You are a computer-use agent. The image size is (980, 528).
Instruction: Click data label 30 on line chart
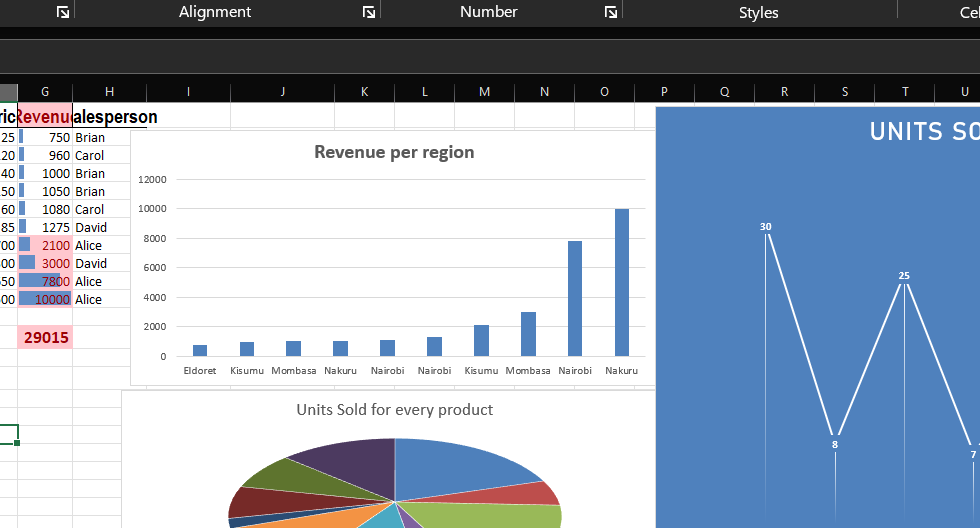coord(766,227)
